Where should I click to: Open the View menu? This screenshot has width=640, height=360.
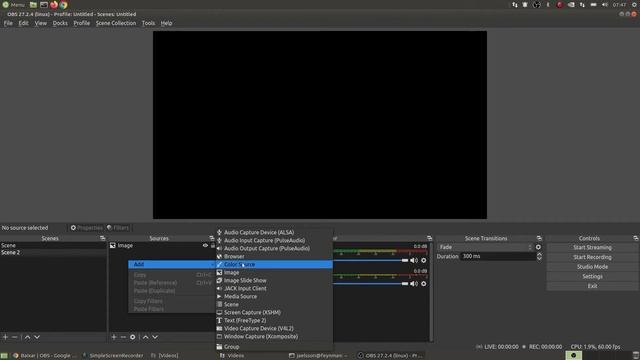[x=40, y=23]
